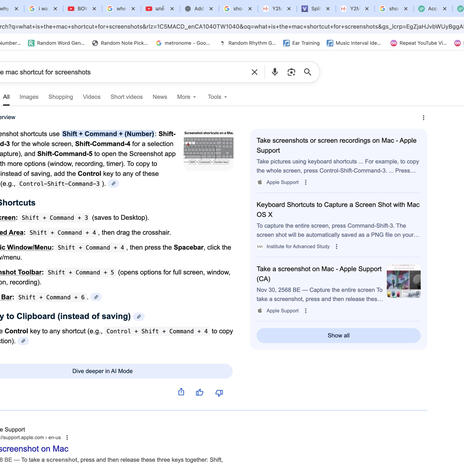Close the 'Spl' browser tab
Viewport: 464px width, 464px height.
pos(328,9)
